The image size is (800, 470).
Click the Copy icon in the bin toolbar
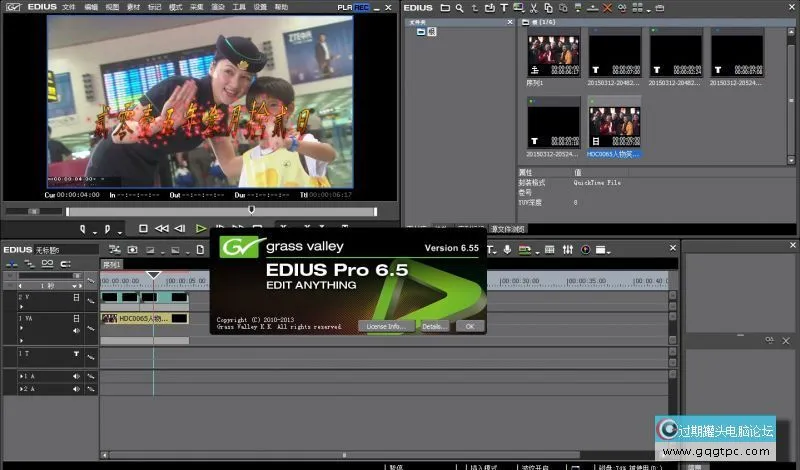[x=548, y=8]
